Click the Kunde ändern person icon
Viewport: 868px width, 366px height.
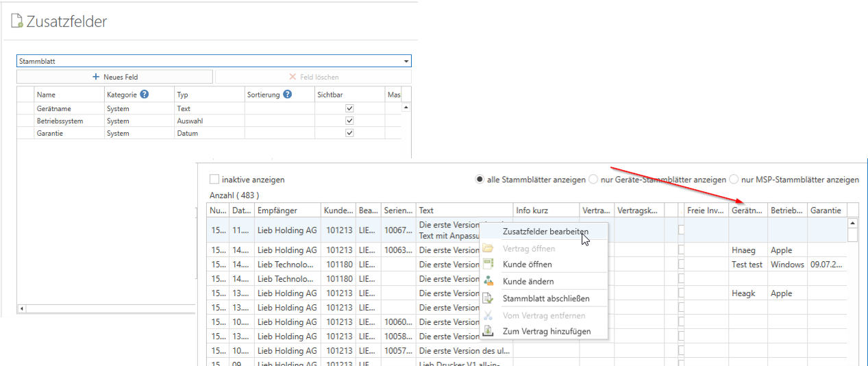click(488, 281)
